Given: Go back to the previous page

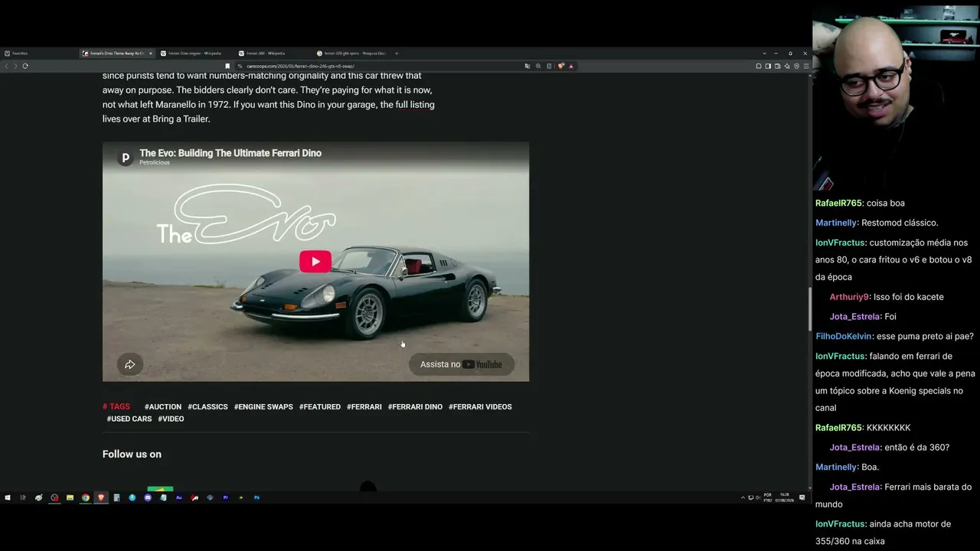Looking at the screenshot, I should (6, 66).
